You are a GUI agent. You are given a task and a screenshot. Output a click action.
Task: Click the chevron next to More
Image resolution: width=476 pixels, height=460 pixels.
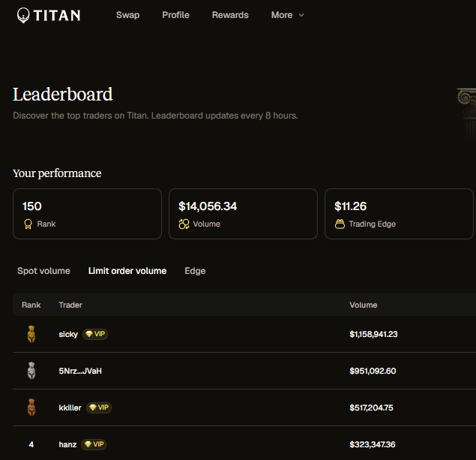pos(301,15)
